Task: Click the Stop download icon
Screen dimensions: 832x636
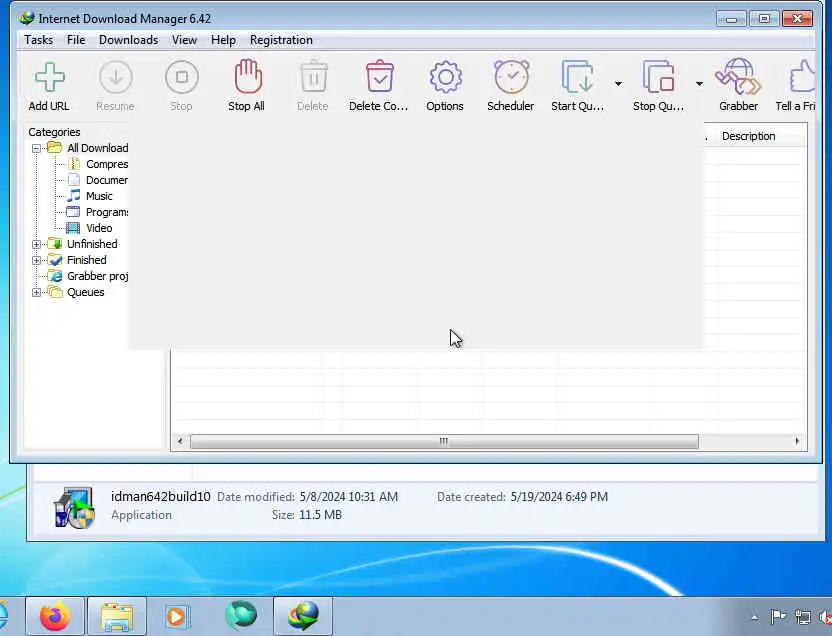Action: (181, 77)
